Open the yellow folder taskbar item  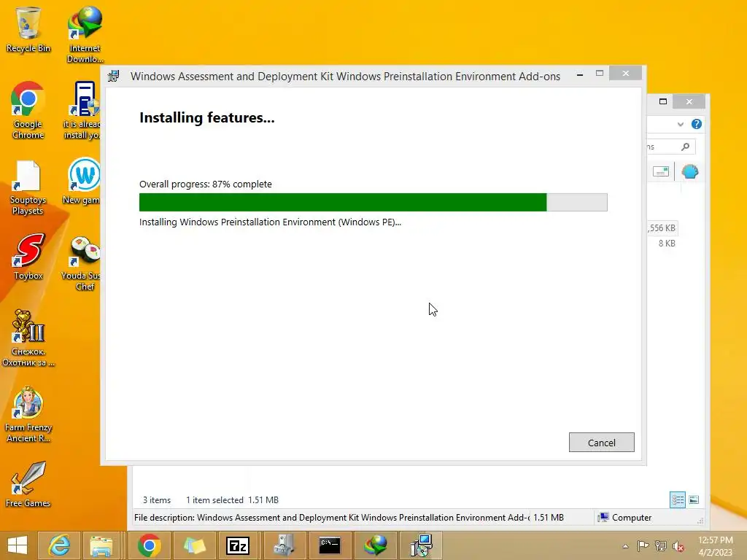(x=194, y=545)
